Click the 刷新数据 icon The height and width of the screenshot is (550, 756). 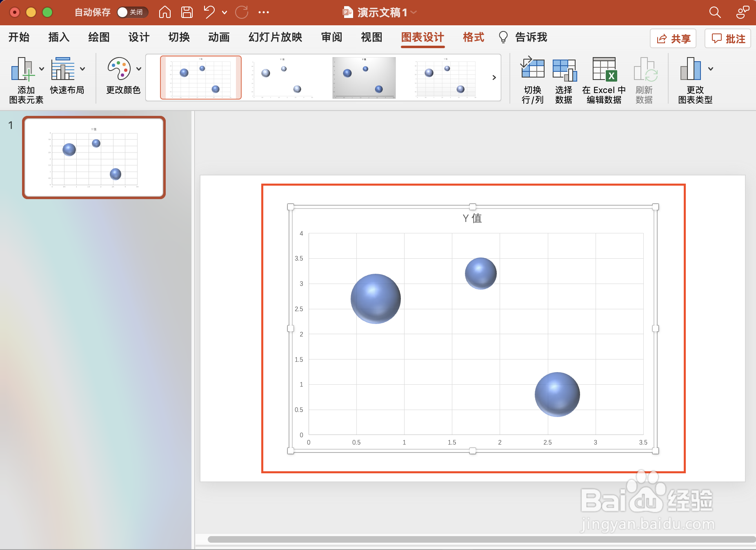pyautogui.click(x=645, y=69)
